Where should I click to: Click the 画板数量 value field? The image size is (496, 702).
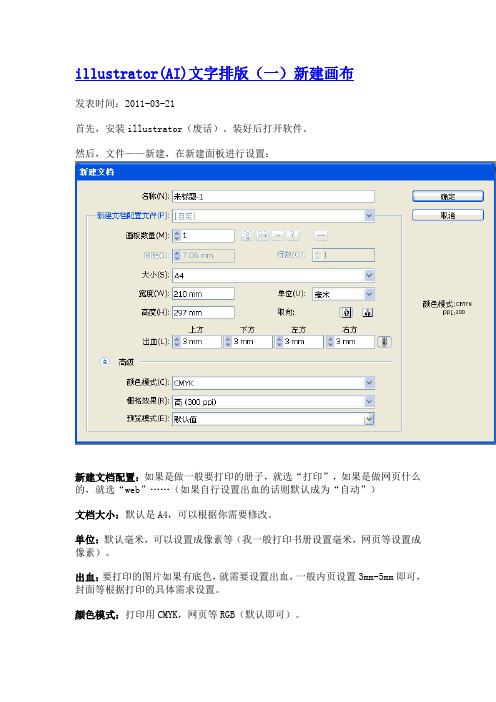pyautogui.click(x=208, y=235)
